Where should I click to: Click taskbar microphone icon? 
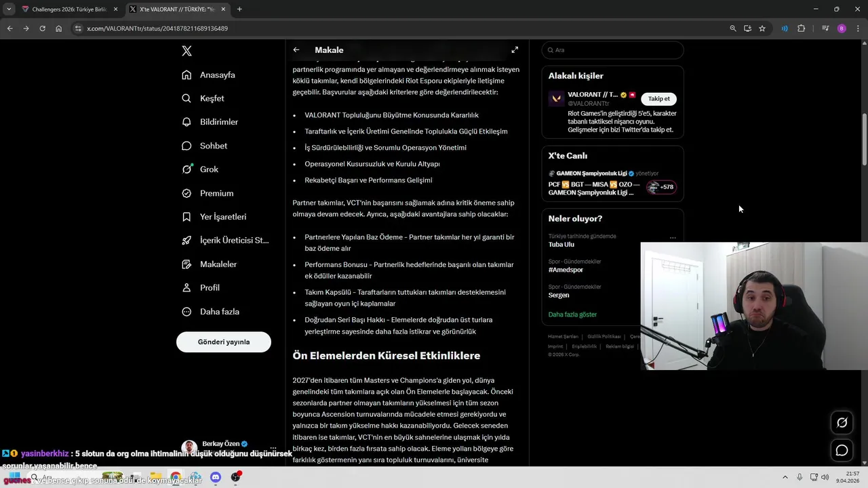coord(800,477)
